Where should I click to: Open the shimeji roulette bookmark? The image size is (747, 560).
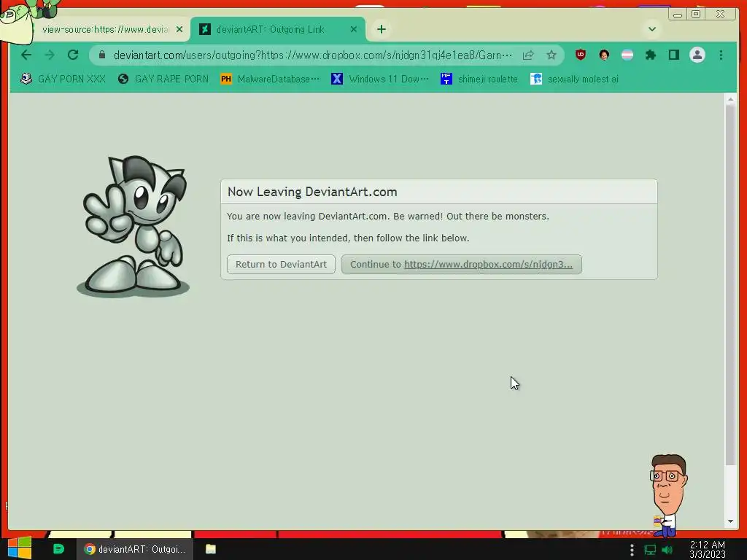[479, 79]
